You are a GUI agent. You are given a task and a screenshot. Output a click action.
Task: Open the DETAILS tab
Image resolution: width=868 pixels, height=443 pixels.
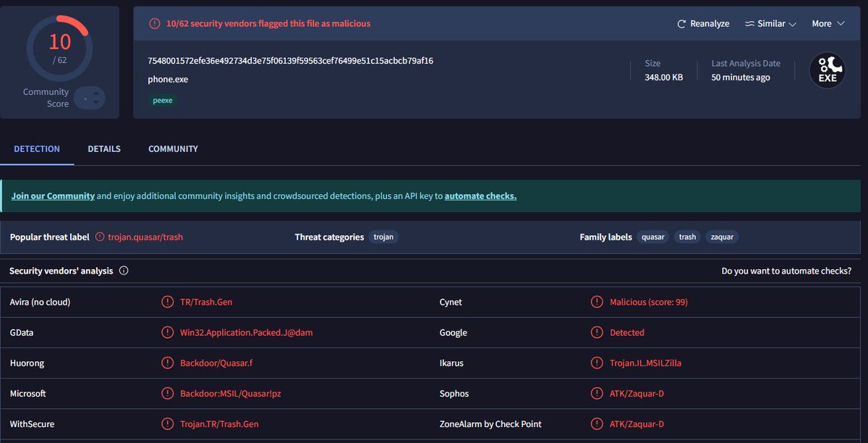pyautogui.click(x=104, y=148)
